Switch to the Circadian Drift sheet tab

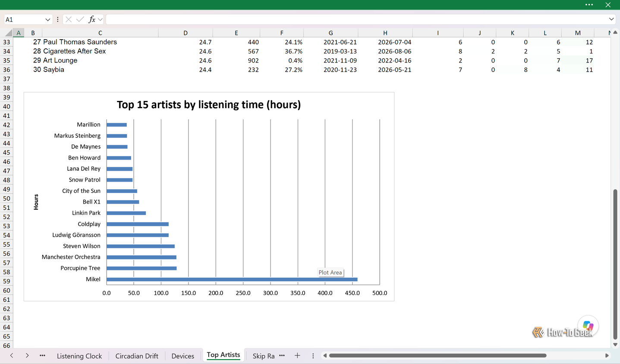tap(137, 356)
